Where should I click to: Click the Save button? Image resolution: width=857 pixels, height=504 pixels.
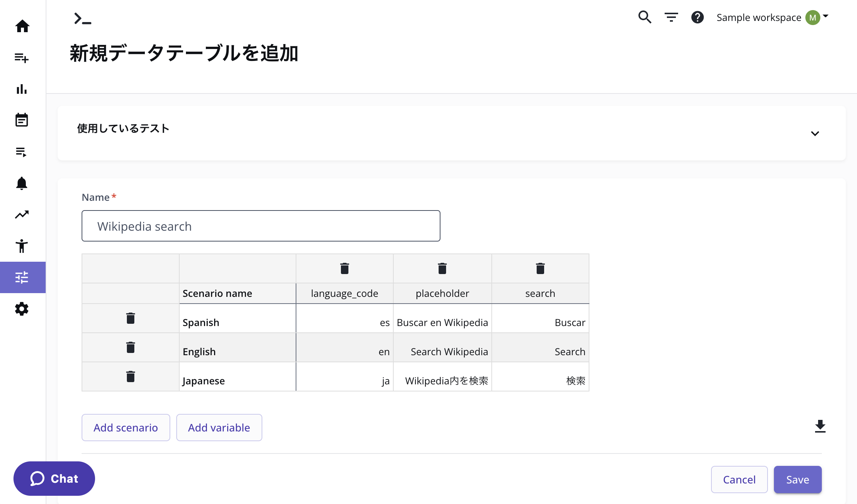pos(797,479)
